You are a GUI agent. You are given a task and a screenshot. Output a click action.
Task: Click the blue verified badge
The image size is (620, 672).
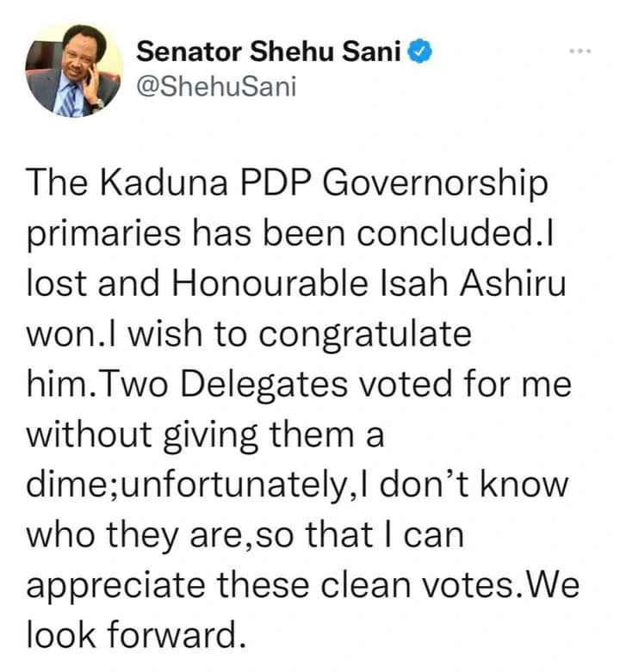(x=418, y=52)
